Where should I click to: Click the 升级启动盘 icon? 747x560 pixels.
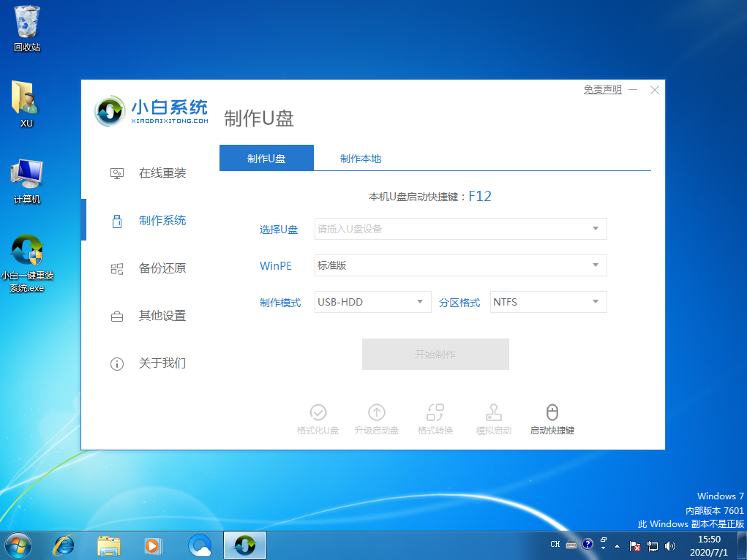(377, 413)
